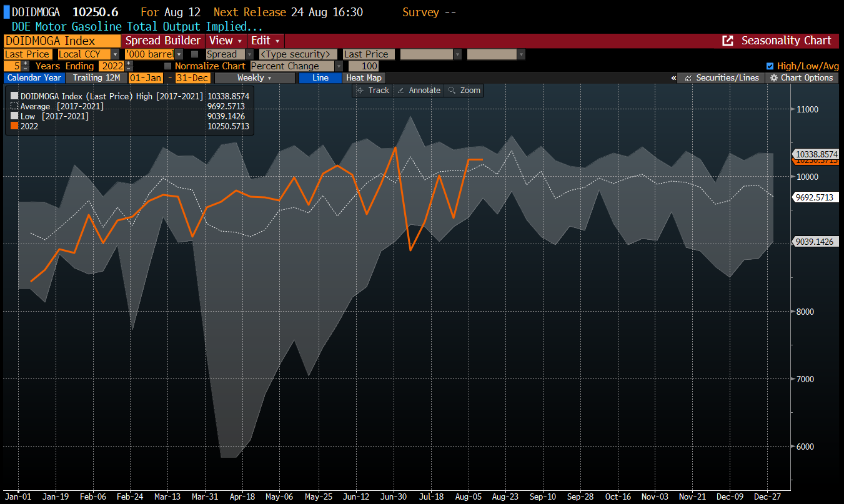Open Chart Options gear menu

point(802,78)
